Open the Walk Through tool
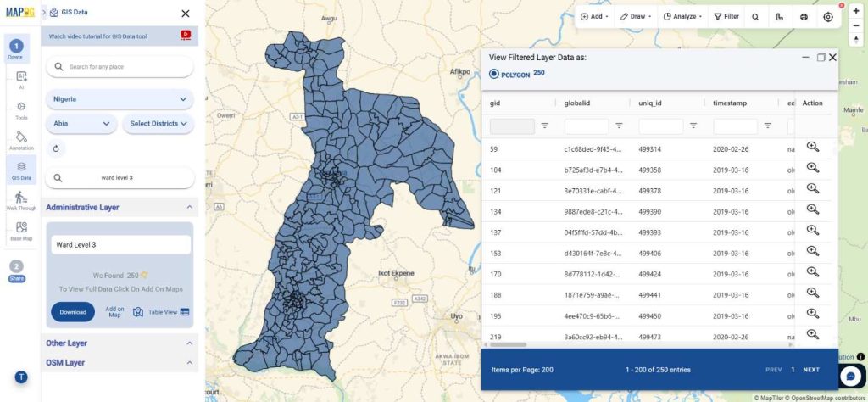This screenshot has height=402, width=868. click(x=21, y=200)
